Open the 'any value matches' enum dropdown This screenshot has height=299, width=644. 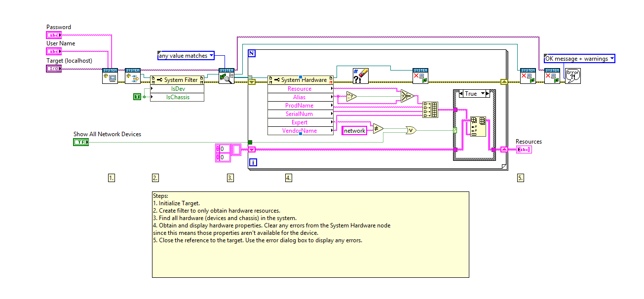186,56
